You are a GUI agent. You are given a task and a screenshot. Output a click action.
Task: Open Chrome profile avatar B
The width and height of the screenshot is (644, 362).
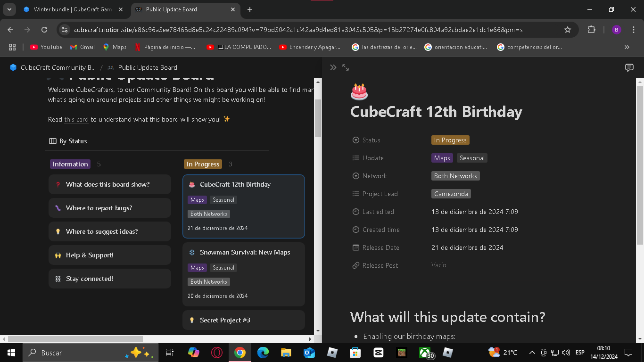click(616, 30)
